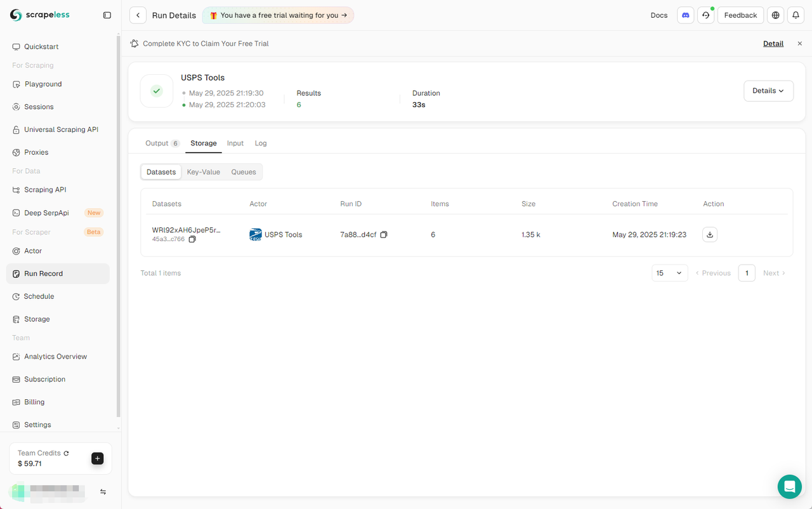Collapse the sidebar panel icon
The image size is (812, 509).
point(107,15)
